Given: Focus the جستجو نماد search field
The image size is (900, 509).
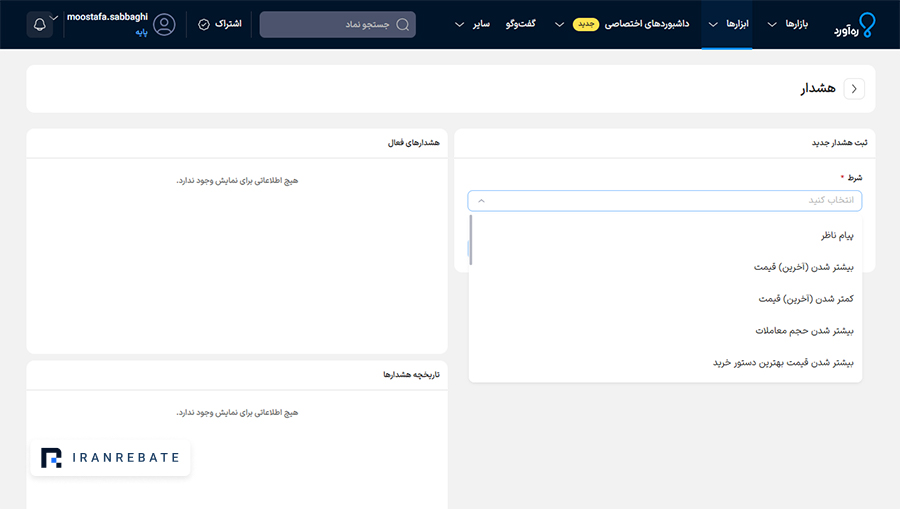Looking at the screenshot, I should [338, 25].
